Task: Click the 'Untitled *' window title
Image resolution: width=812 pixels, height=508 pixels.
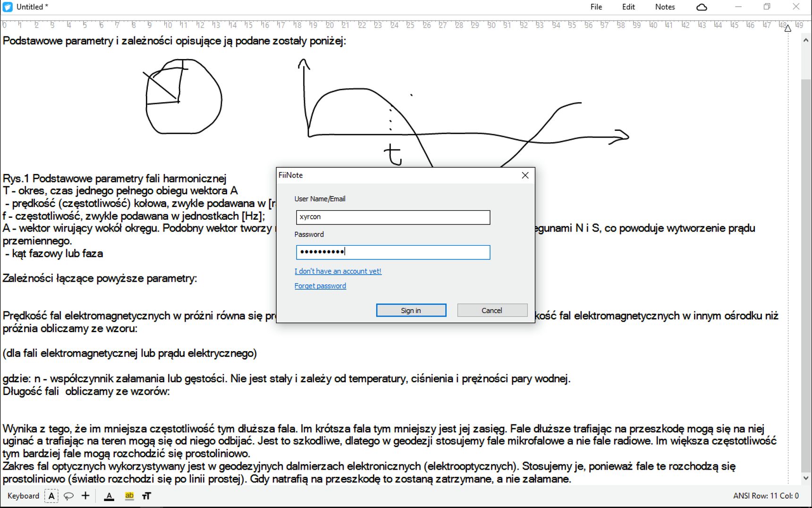Action: (32, 7)
